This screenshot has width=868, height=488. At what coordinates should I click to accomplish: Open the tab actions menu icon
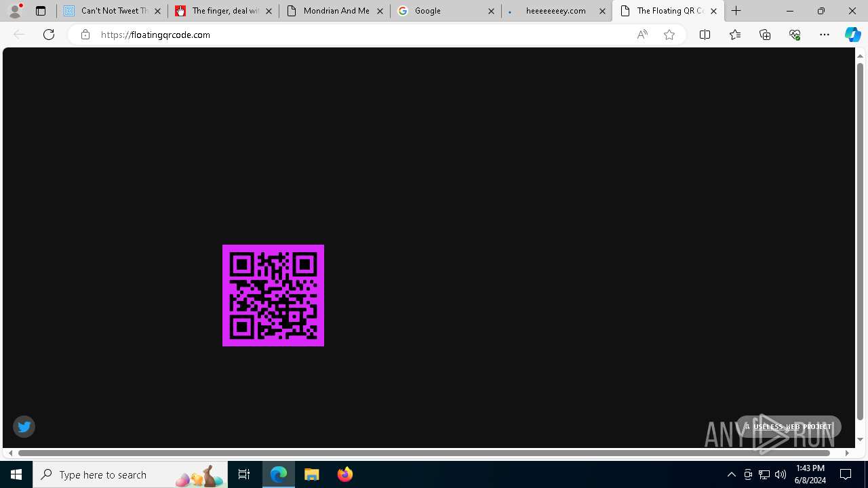pyautogui.click(x=41, y=11)
